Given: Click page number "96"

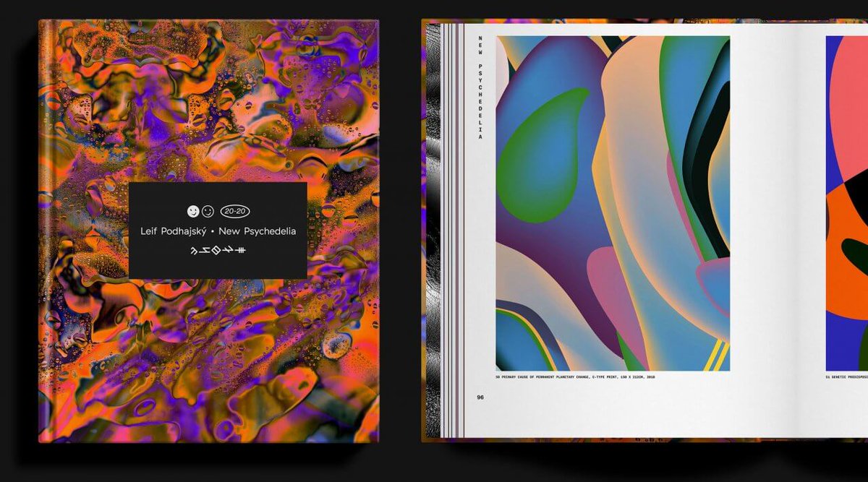Looking at the screenshot, I should [x=480, y=397].
